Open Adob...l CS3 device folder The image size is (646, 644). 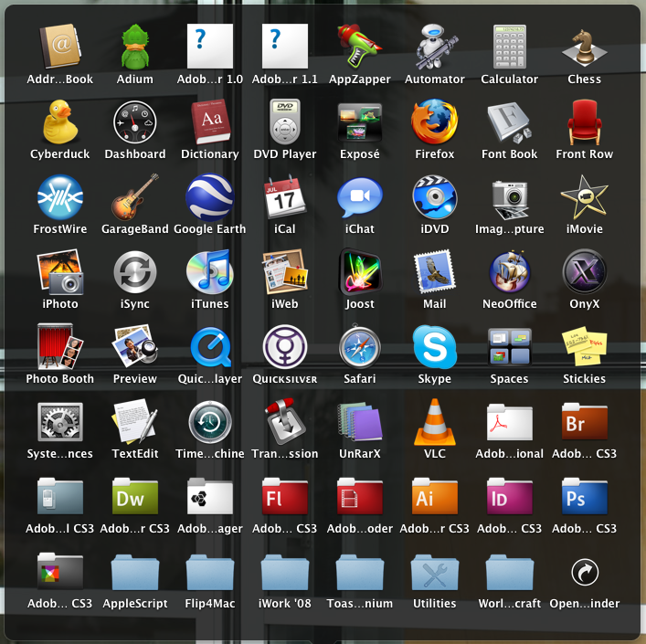click(60, 496)
